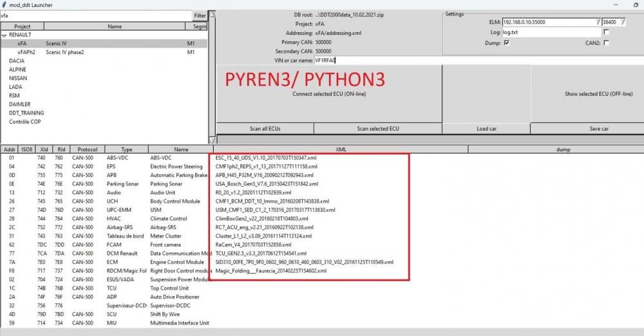
Task: Click the Scan all ECUs button
Action: 265,129
